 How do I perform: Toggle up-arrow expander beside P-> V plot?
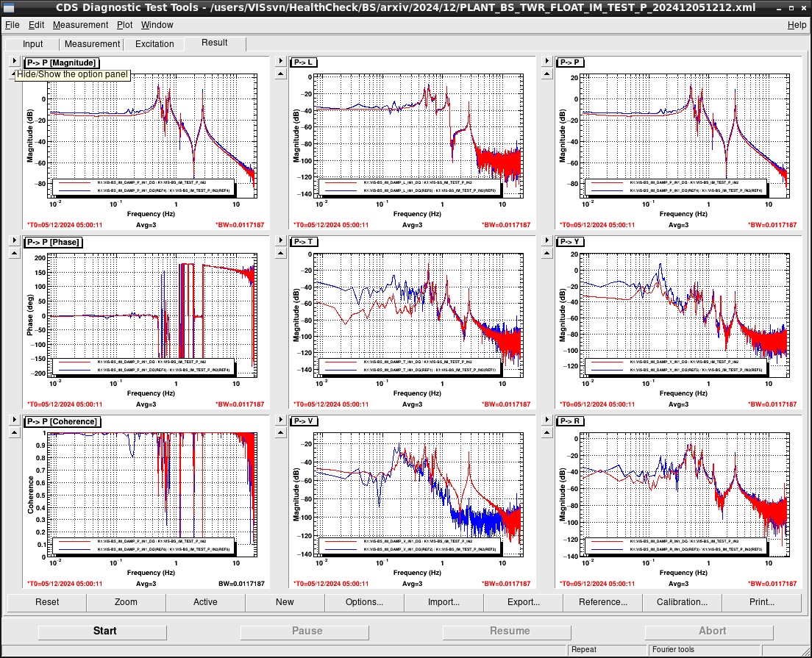[281, 433]
